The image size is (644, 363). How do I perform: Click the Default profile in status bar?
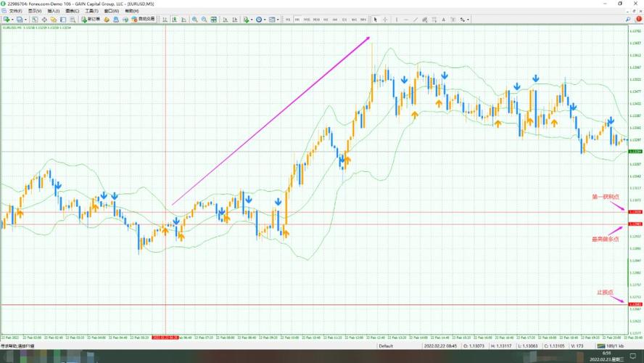(x=386, y=346)
